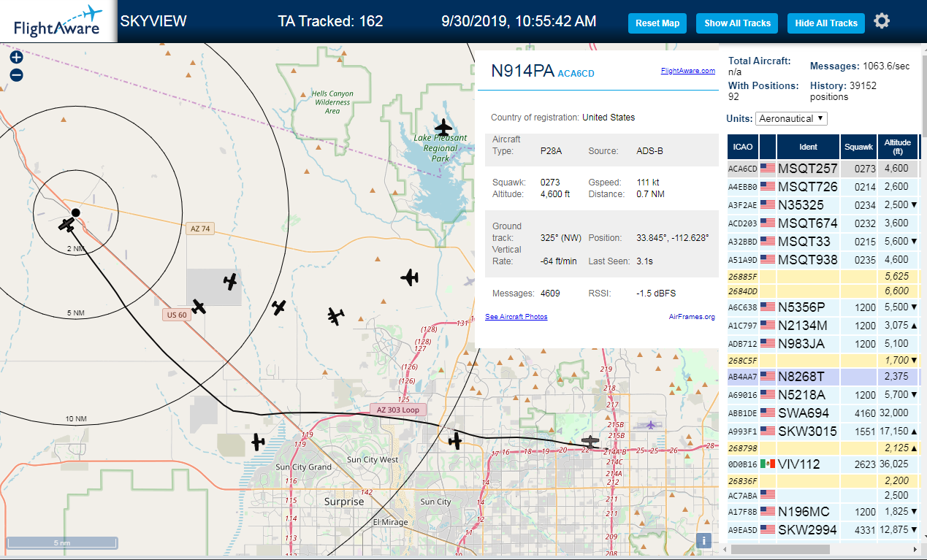
Task: Click Show All Tracks button
Action: [737, 23]
